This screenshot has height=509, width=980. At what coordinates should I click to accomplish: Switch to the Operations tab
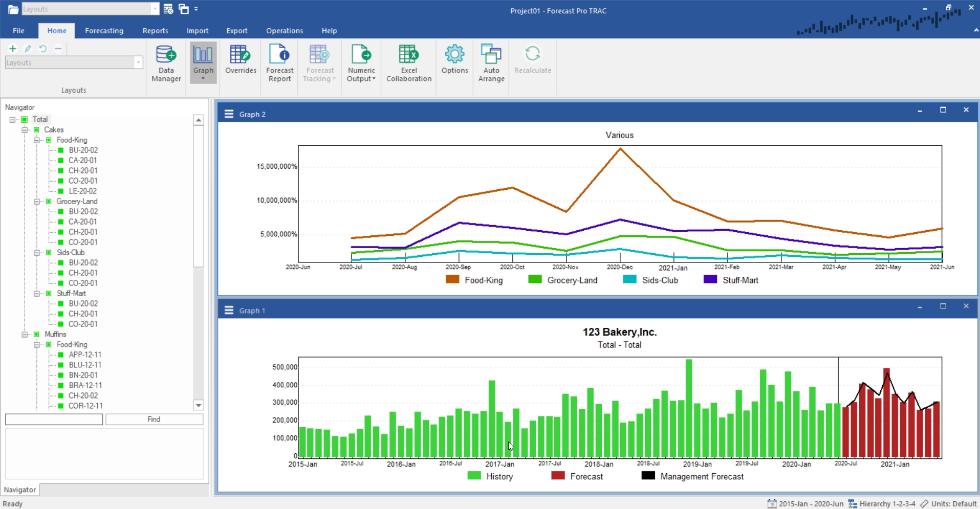tap(285, 31)
